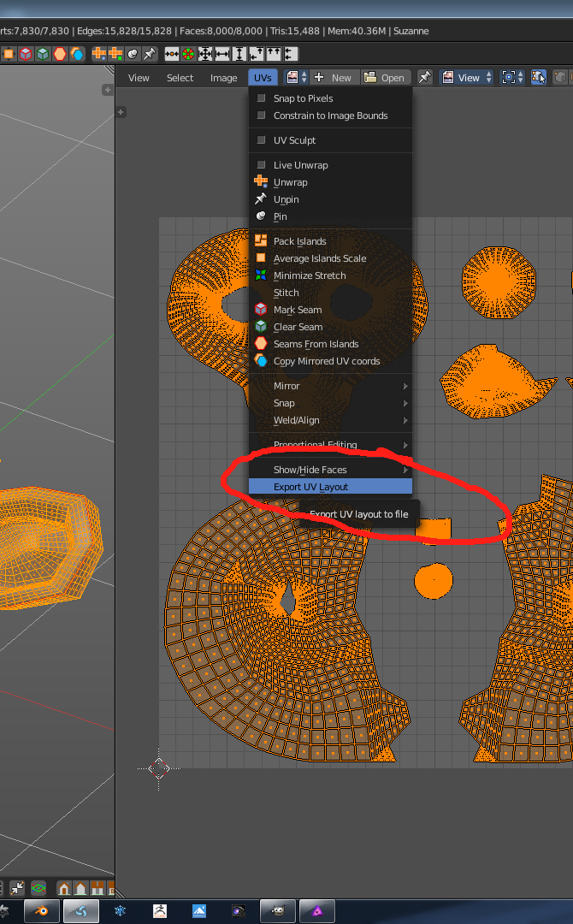Click the pushpin Unpin icon in top toolbar

click(x=150, y=54)
